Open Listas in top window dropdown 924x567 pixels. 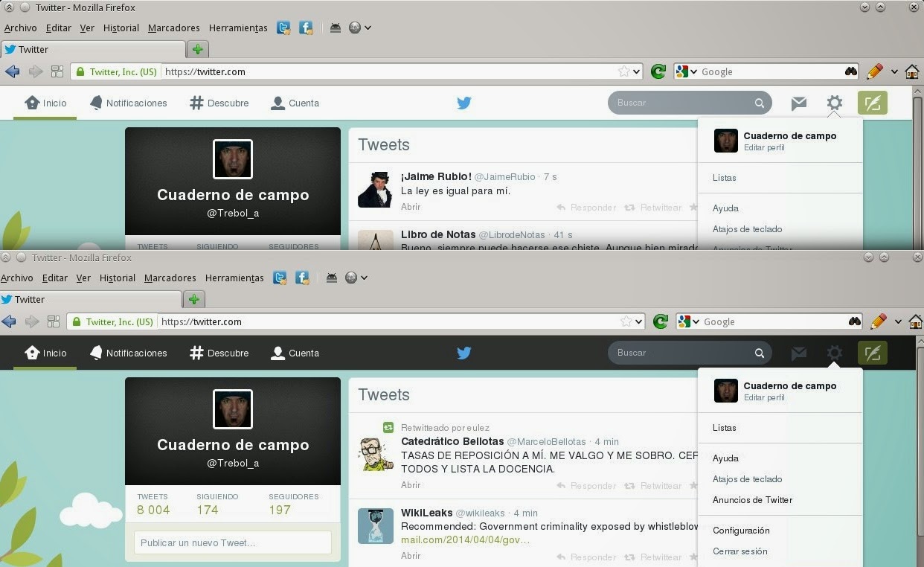point(724,178)
